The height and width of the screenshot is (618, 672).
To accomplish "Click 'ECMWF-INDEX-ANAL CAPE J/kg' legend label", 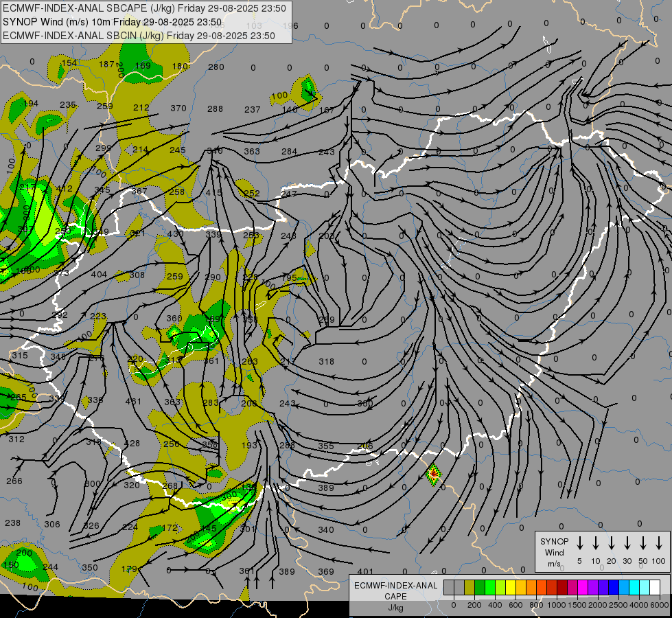I will click(395, 596).
